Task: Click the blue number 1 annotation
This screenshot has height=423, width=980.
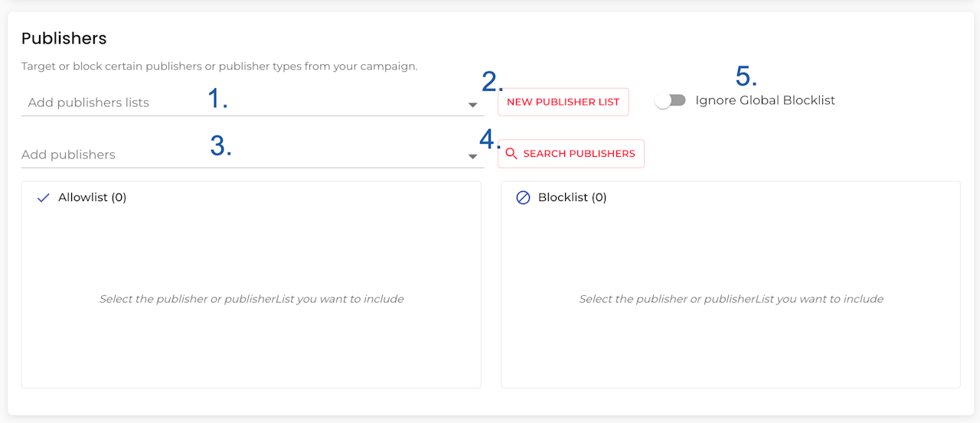Action: [218, 99]
